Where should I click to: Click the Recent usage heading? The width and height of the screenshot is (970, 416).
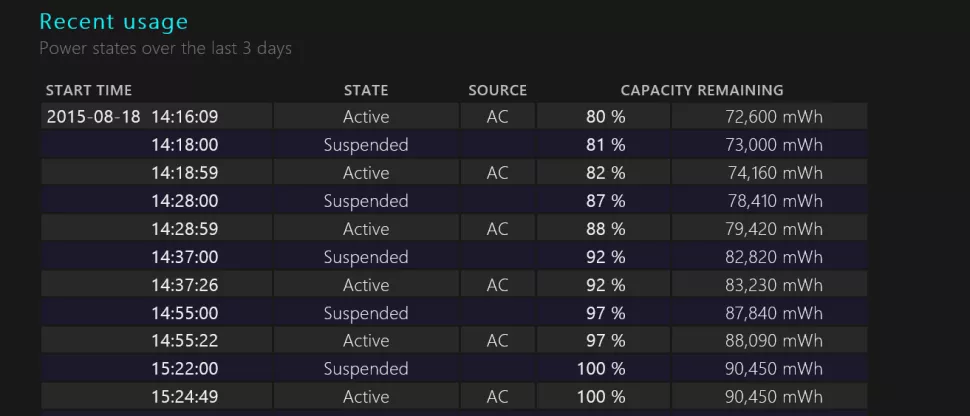tap(113, 22)
